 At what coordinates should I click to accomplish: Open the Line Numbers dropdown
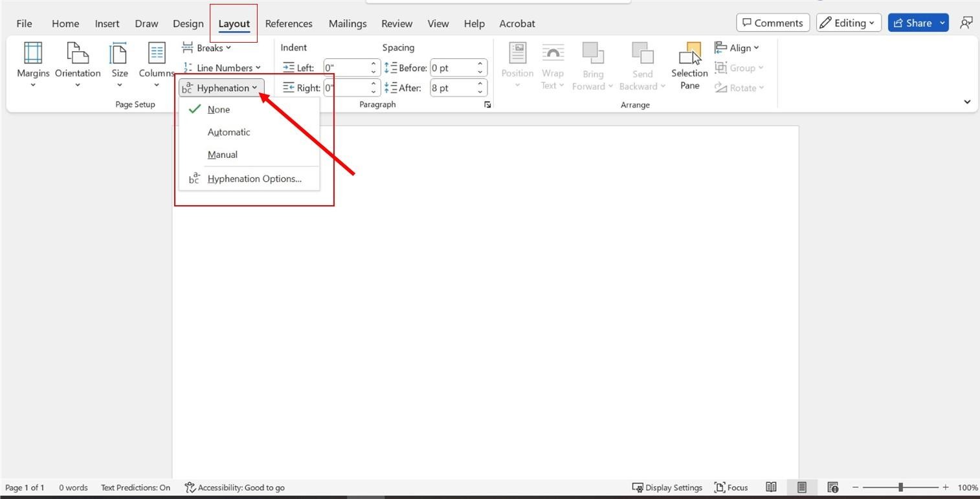[x=222, y=68]
